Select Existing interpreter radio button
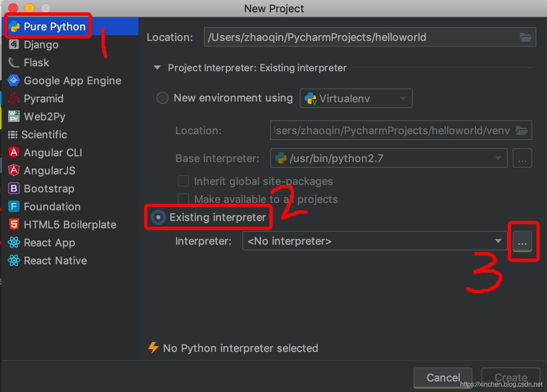The image size is (547, 392). point(158,217)
